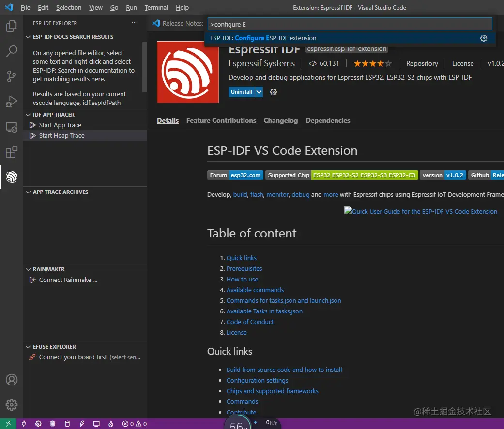Select Start Heap Trace item
Image resolution: width=504 pixels, height=429 pixels.
tap(85, 135)
